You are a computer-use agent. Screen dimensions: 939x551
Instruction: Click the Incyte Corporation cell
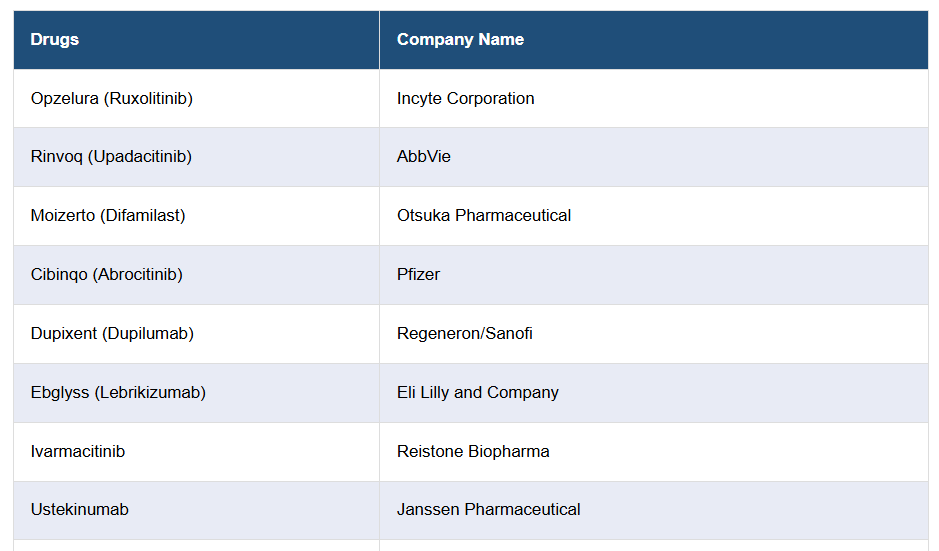(x=465, y=98)
